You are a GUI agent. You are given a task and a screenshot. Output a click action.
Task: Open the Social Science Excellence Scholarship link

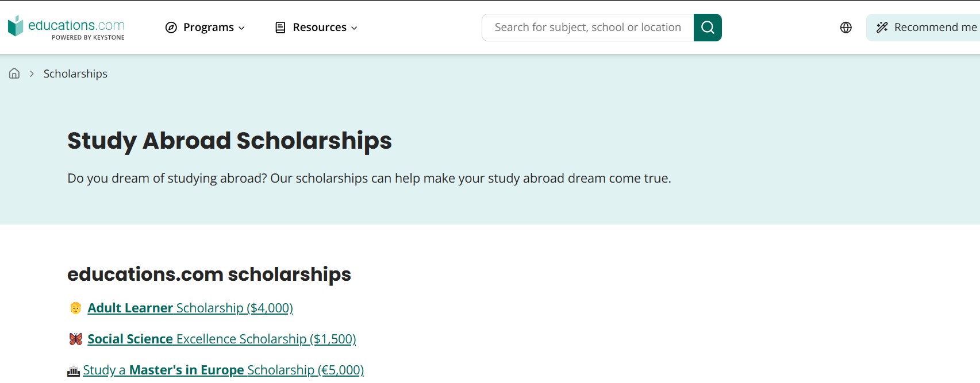click(x=221, y=339)
